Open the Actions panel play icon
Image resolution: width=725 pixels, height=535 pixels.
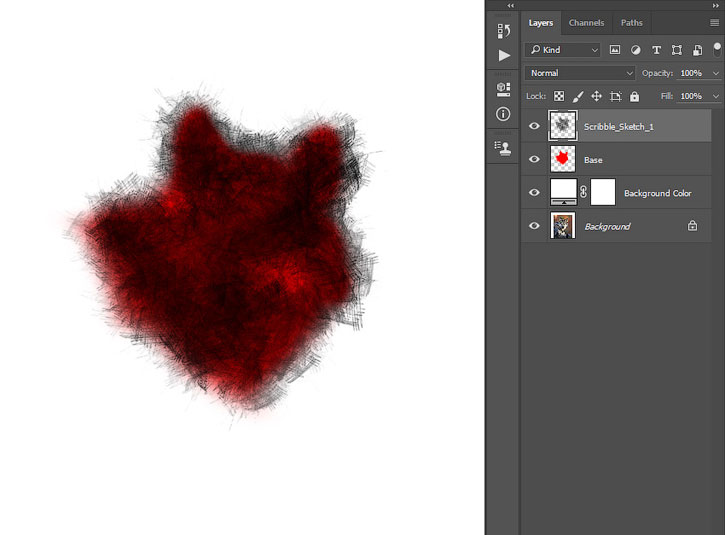(x=504, y=55)
